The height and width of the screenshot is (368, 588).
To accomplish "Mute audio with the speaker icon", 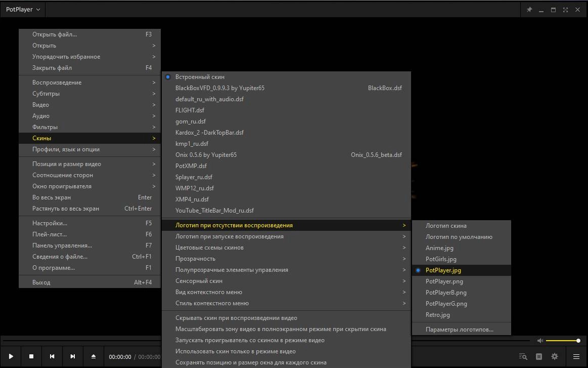I will (540, 341).
